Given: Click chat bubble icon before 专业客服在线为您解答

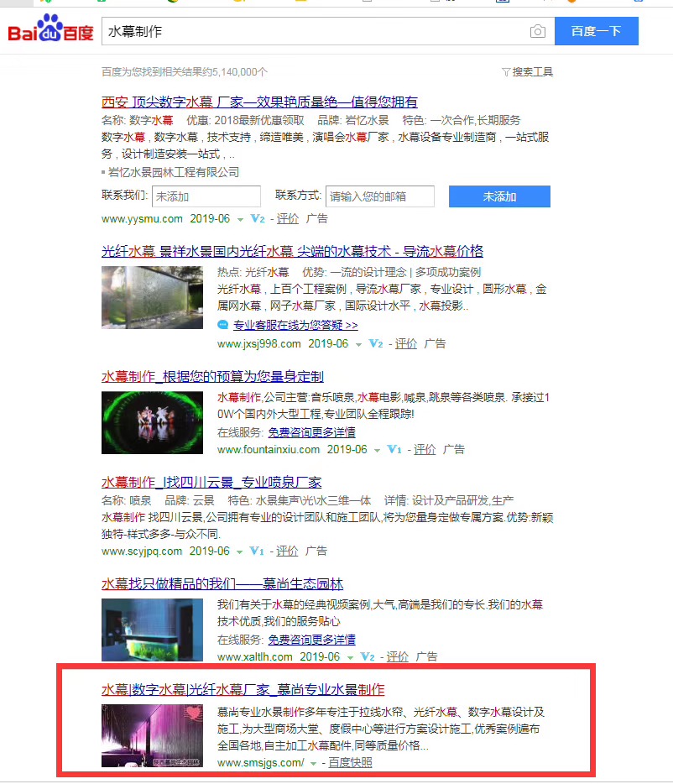Looking at the screenshot, I should pyautogui.click(x=223, y=325).
